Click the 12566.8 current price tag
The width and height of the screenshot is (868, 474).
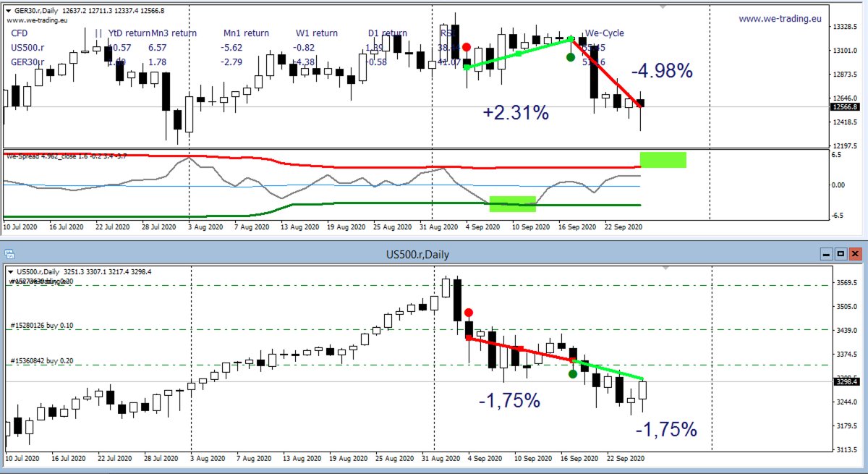(x=846, y=107)
